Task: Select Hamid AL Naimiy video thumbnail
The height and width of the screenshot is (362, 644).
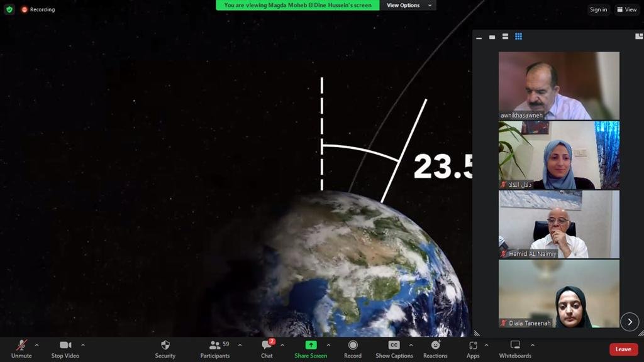Action: [559, 224]
